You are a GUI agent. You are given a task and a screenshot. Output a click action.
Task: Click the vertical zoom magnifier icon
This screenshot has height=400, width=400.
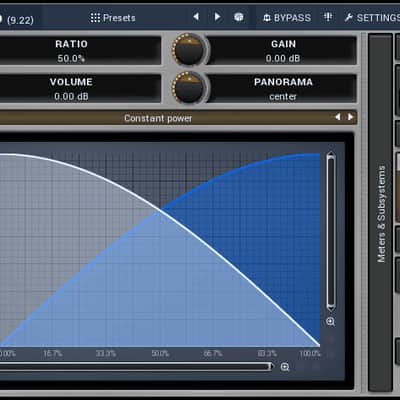click(x=330, y=322)
